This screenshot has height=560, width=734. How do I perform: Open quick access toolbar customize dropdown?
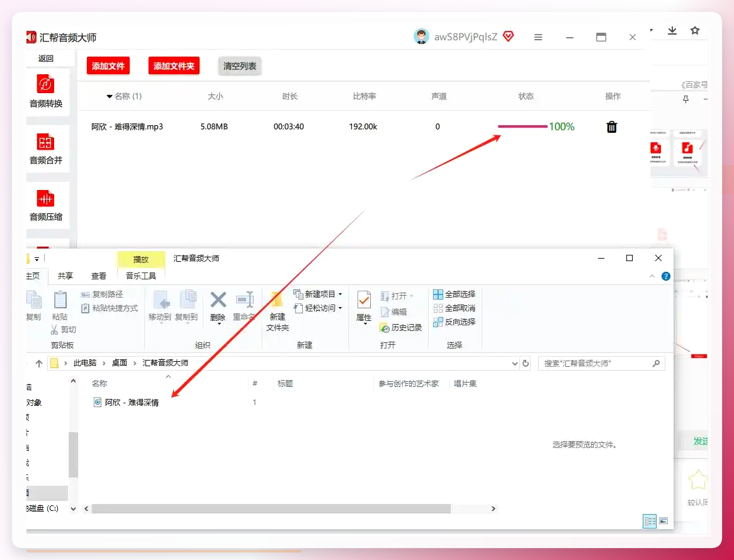pos(37,259)
